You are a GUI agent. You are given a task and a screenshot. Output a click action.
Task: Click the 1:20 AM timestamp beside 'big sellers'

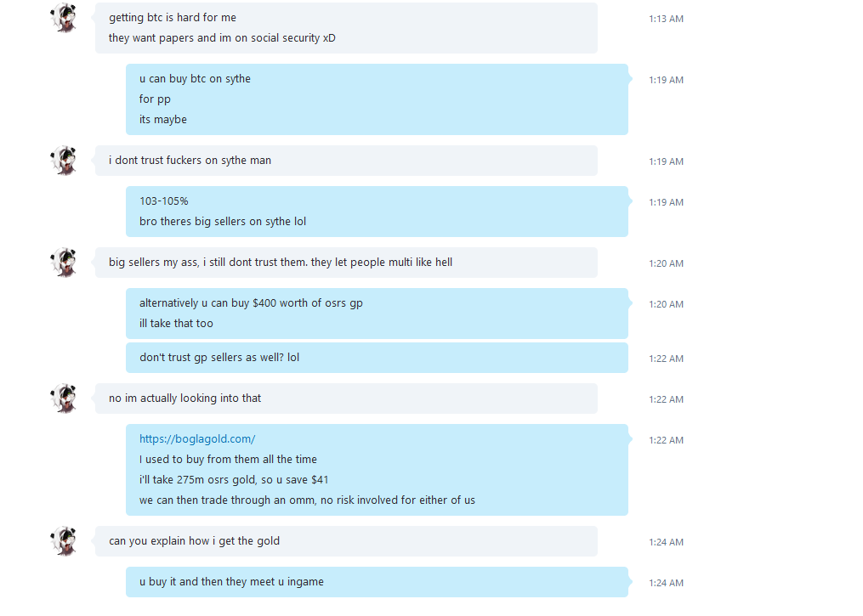(x=666, y=263)
